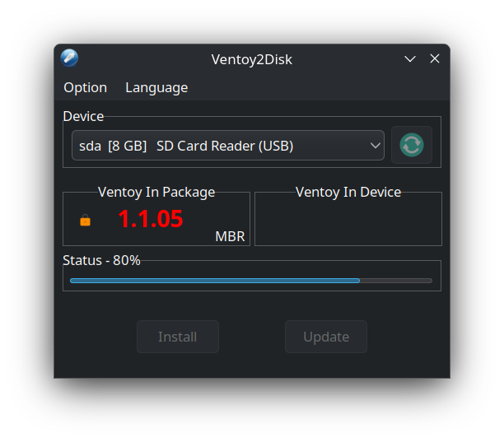Click the Ventoy2Disk app icon in title bar
Screen dimensions: 504x442
(x=69, y=58)
